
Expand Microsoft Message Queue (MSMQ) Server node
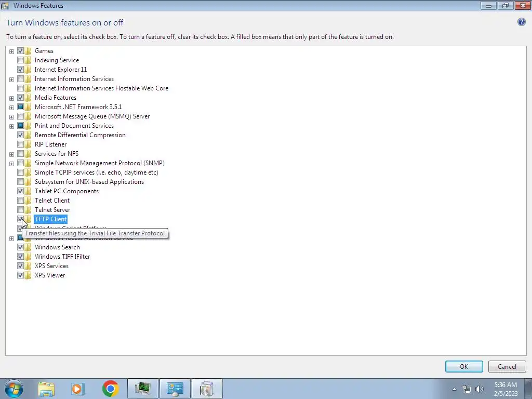click(x=11, y=117)
